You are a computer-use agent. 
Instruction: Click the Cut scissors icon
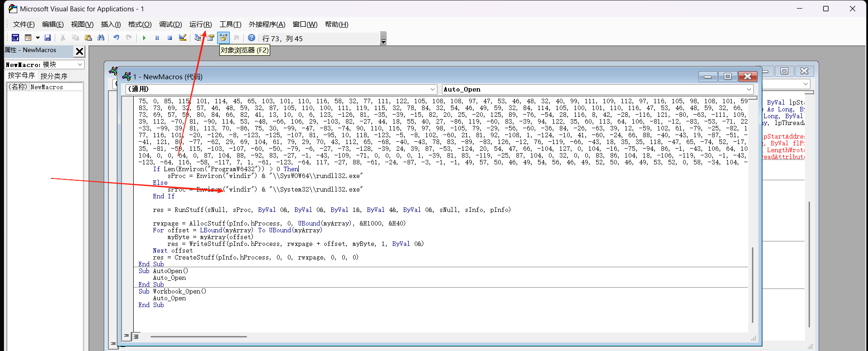[63, 38]
